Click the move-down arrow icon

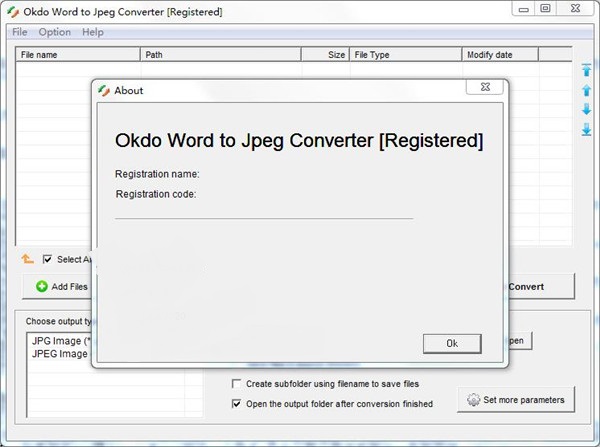pos(586,109)
